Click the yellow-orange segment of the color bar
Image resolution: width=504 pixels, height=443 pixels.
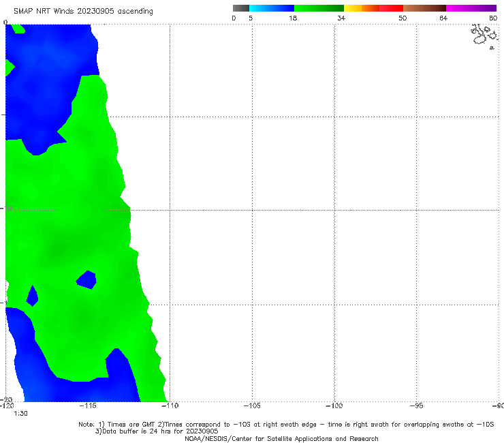pos(362,8)
